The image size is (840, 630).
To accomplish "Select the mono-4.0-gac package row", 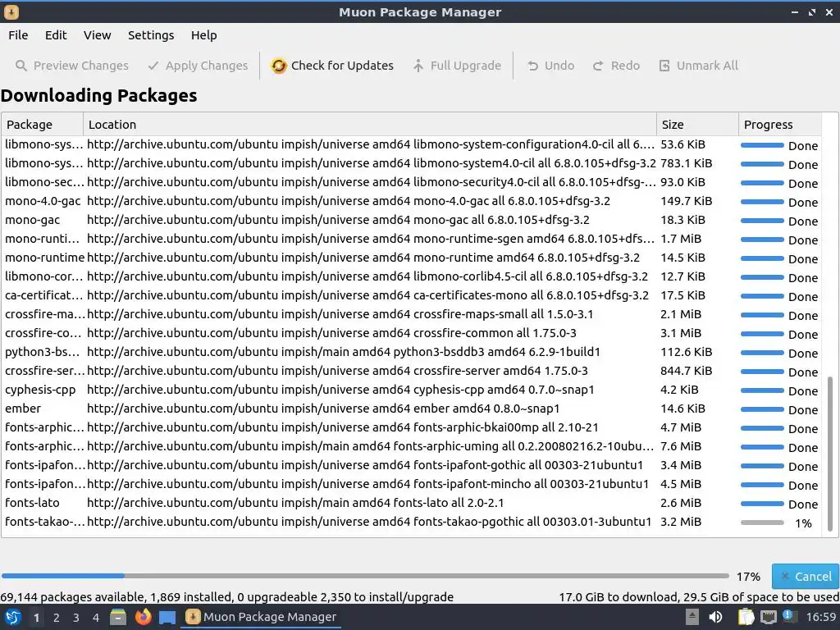I will click(x=411, y=202).
